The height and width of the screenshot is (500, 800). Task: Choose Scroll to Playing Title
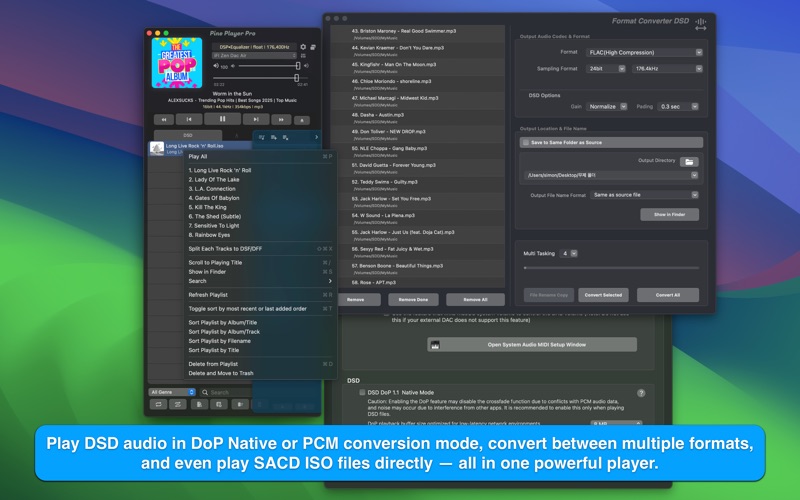260,263
